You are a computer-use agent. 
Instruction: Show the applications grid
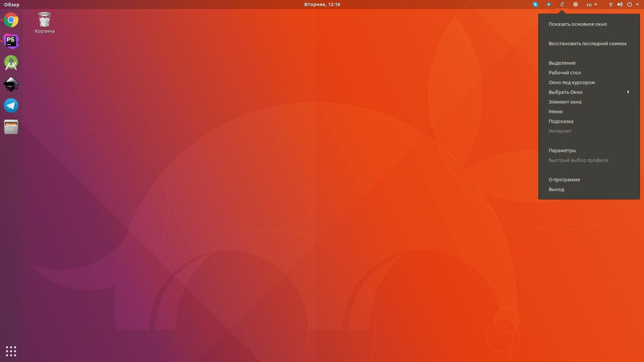pos(11,351)
